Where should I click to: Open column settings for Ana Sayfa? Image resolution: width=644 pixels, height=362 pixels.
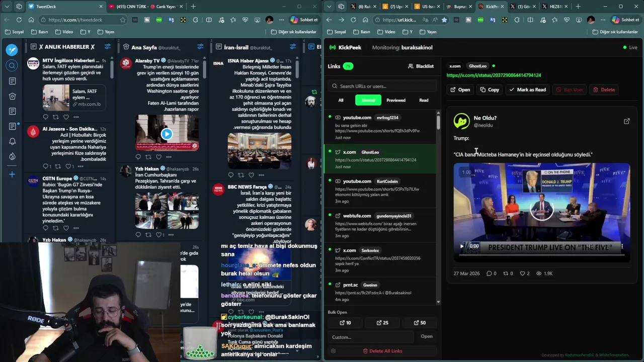pyautogui.click(x=200, y=47)
